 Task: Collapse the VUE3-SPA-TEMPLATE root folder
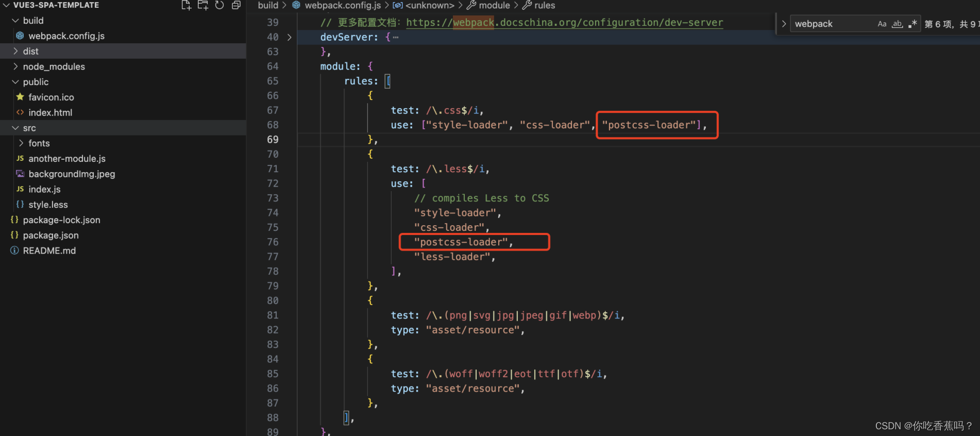[x=7, y=5]
